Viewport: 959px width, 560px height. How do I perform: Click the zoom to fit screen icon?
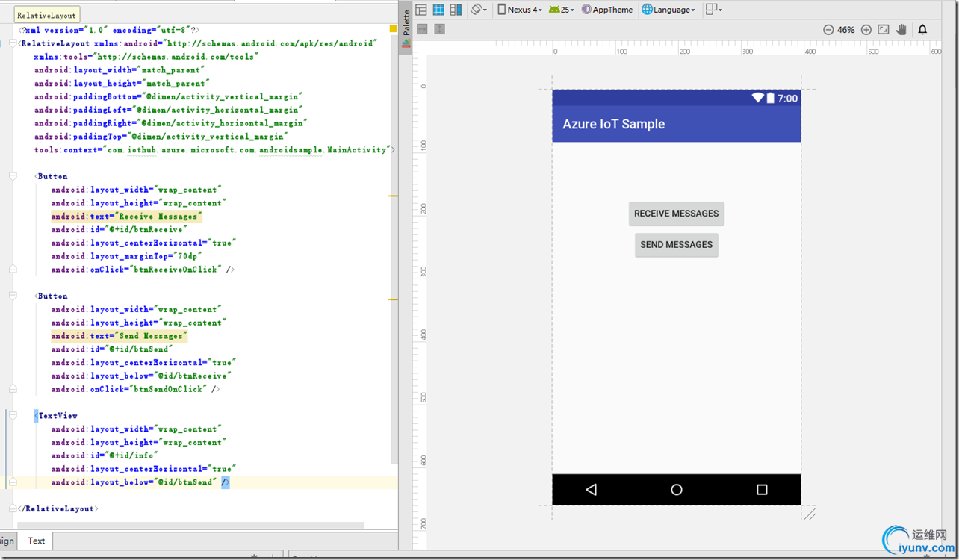884,30
